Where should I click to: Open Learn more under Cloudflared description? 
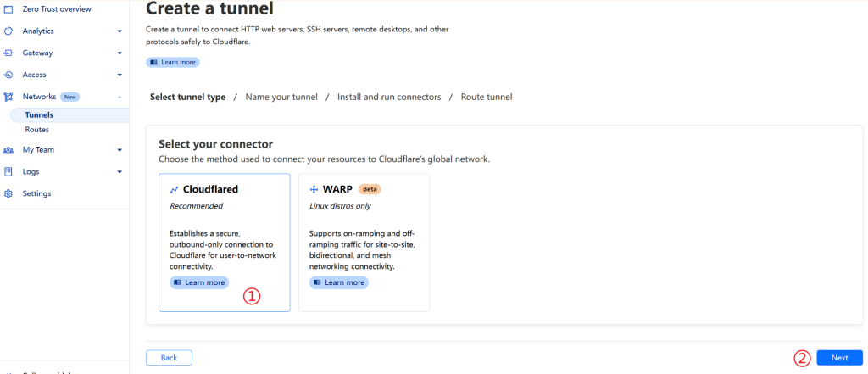click(199, 282)
